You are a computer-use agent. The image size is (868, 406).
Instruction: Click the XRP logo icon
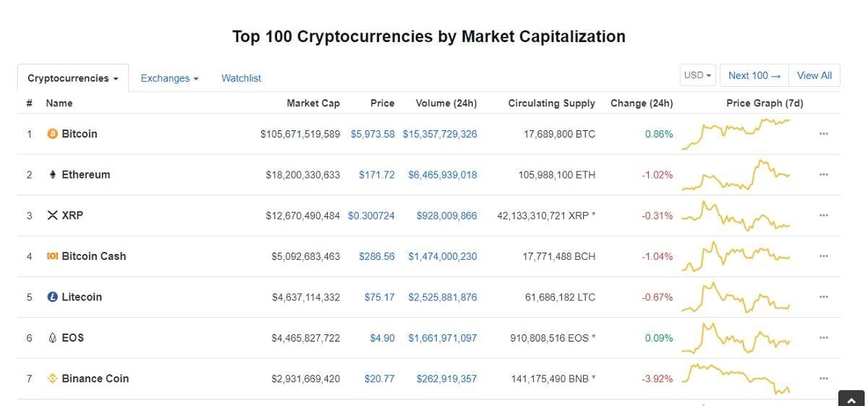52,215
